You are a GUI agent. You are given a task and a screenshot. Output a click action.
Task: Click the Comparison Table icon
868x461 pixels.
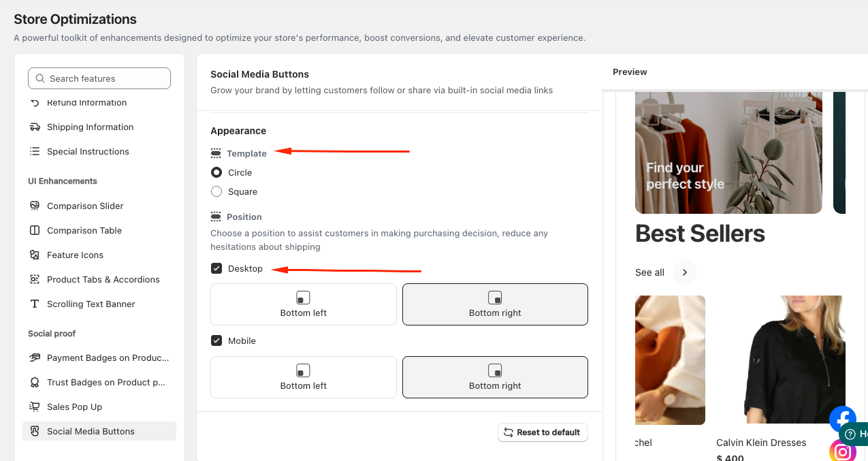click(x=35, y=230)
